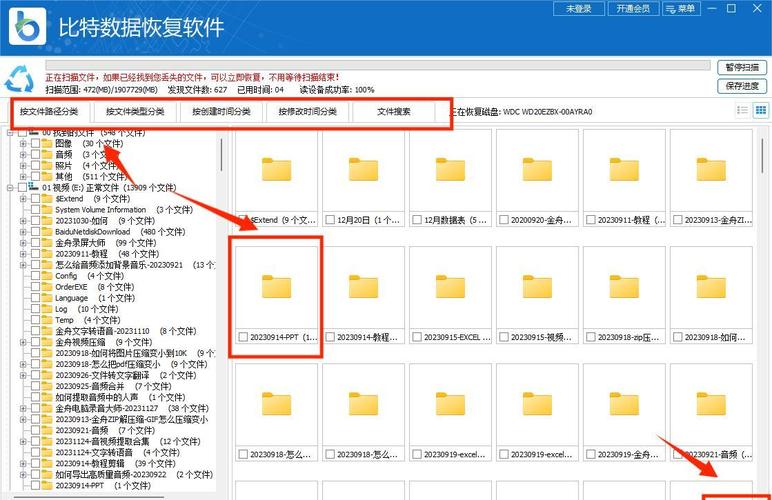772x500 pixels.
Task: Select the 如何提取音频中的人声 tree row
Action: (108, 397)
